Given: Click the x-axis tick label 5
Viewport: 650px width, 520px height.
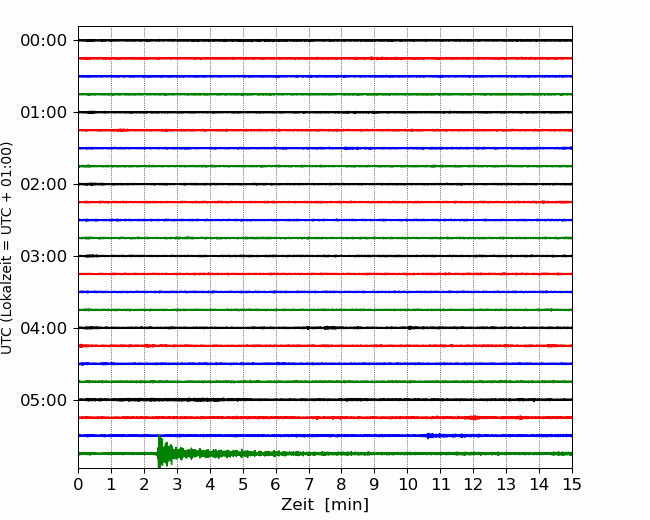Looking at the screenshot, I should pyautogui.click(x=243, y=484).
